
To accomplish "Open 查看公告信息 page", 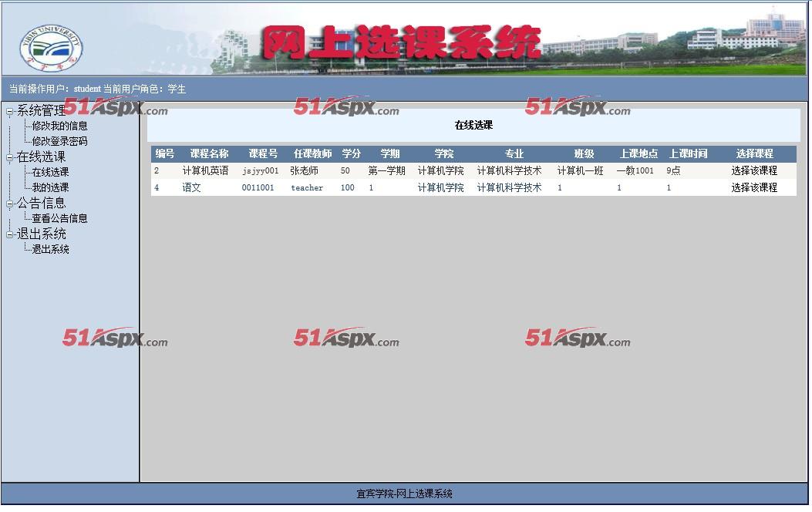I will [x=59, y=218].
